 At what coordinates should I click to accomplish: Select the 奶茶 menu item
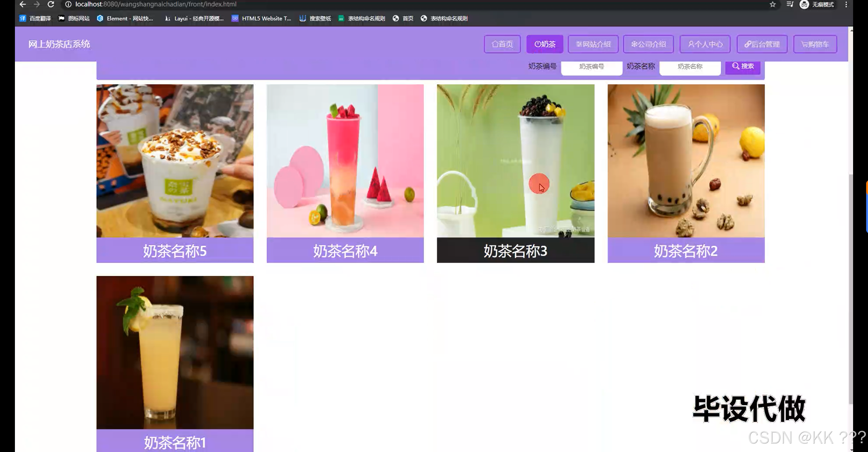point(545,44)
